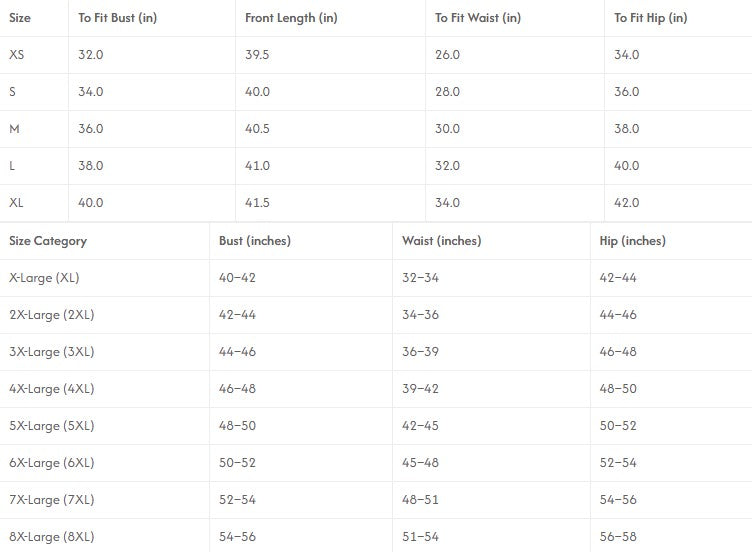Select the '6X-Large (6XL)' row label
The height and width of the screenshot is (552, 752).
click(x=51, y=463)
